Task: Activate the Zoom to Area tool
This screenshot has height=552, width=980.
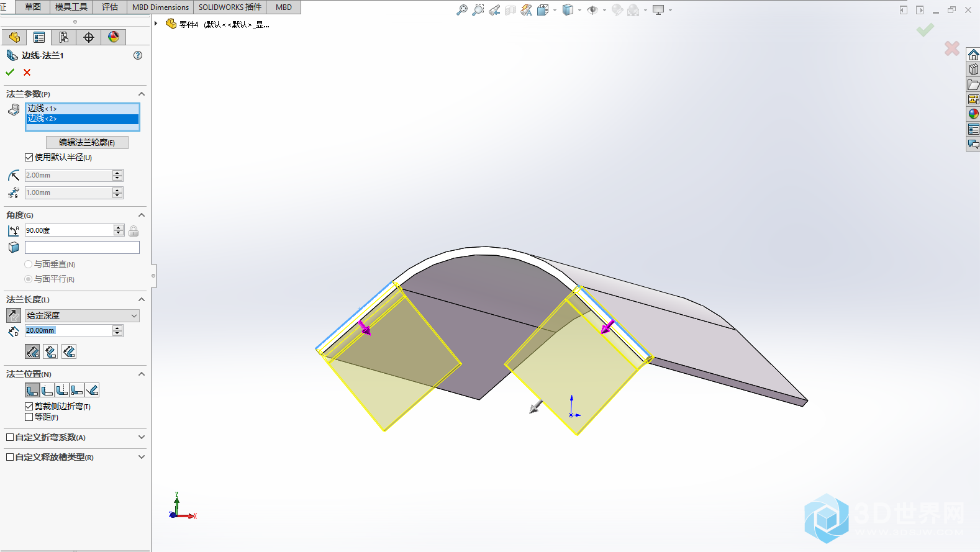Action: click(x=478, y=10)
